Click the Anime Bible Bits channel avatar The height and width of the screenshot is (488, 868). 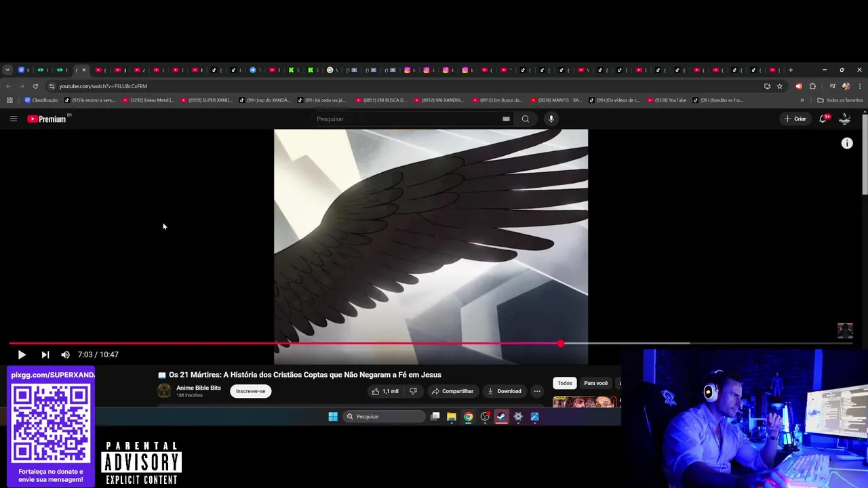[x=164, y=390]
